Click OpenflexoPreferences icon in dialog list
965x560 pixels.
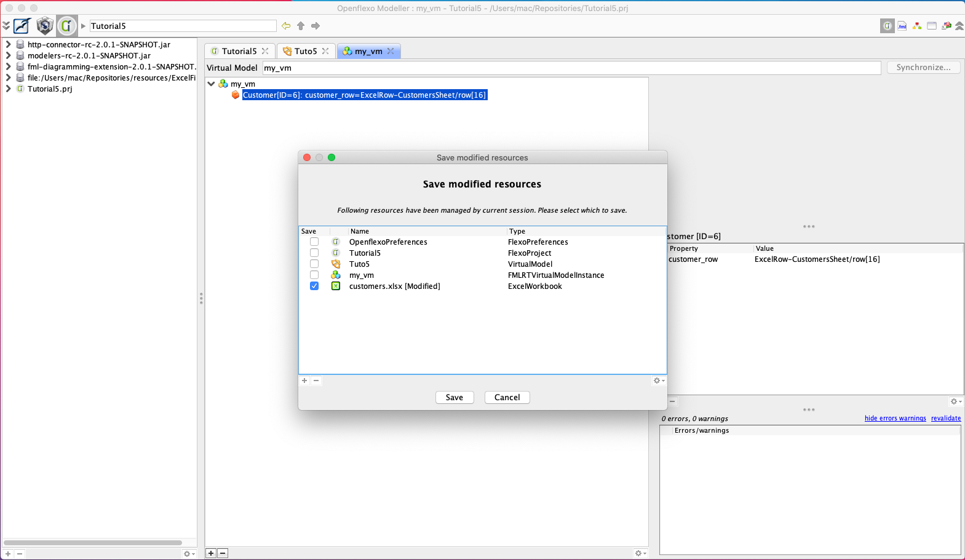click(336, 242)
